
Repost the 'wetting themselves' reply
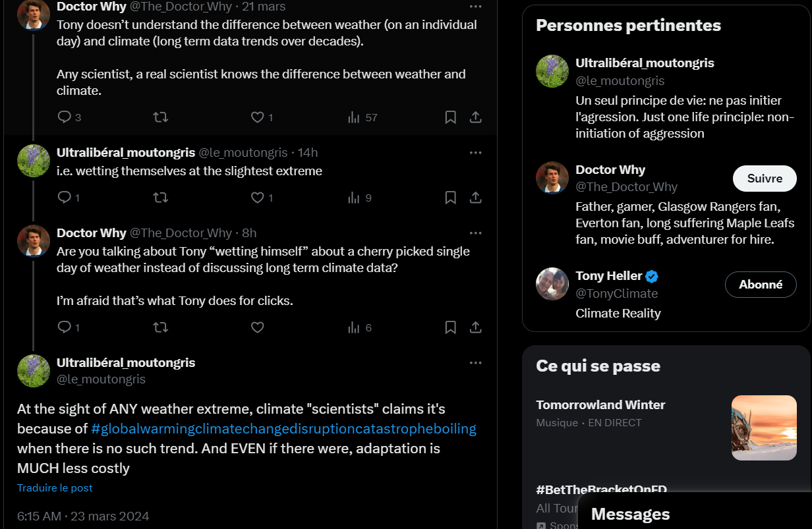coord(160,198)
